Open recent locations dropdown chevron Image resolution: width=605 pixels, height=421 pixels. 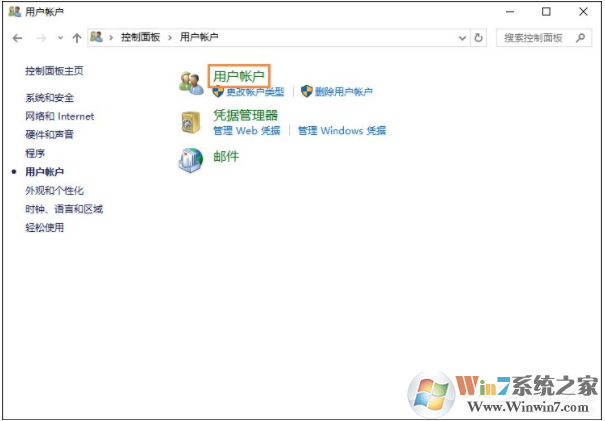tap(60, 38)
